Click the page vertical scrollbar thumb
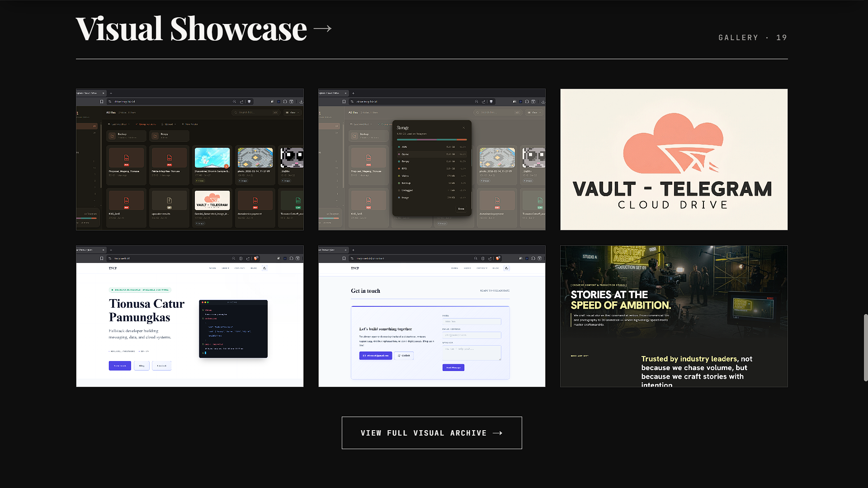This screenshot has height=488, width=868. click(x=866, y=347)
